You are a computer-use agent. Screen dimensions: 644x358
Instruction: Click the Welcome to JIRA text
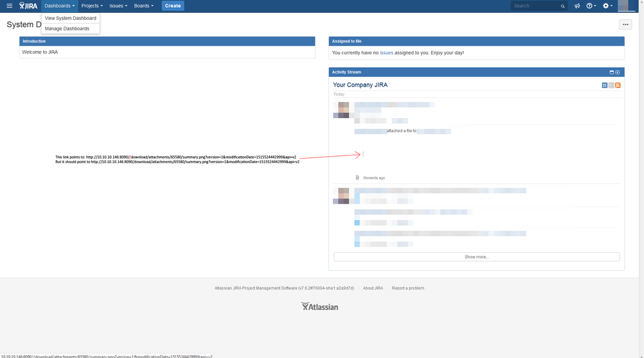40,52
